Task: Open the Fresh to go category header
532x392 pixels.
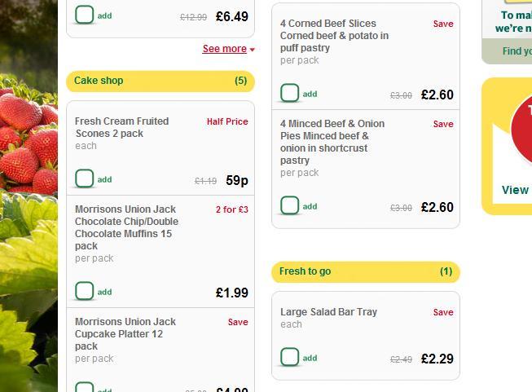Action: pyautogui.click(x=366, y=272)
